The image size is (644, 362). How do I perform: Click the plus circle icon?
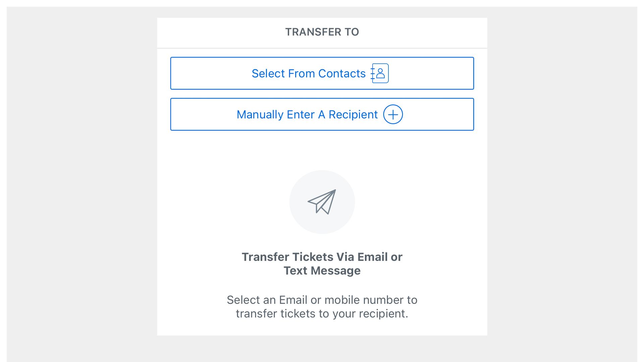tap(393, 114)
